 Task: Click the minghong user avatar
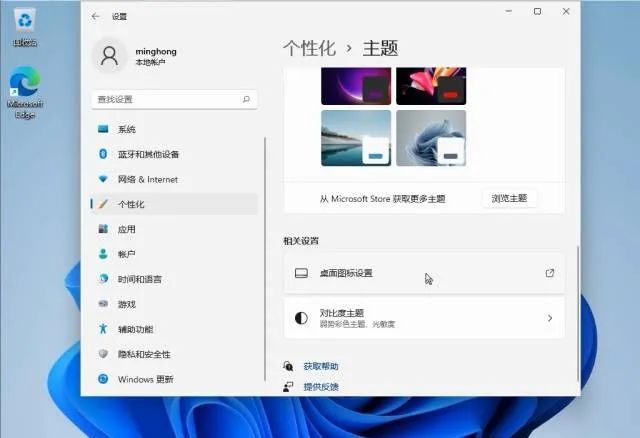coord(109,56)
